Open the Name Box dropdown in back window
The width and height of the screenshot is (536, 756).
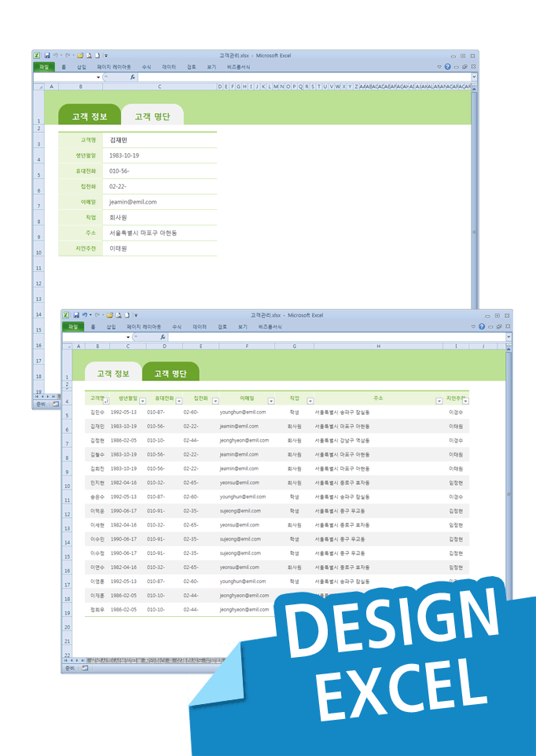[x=98, y=77]
